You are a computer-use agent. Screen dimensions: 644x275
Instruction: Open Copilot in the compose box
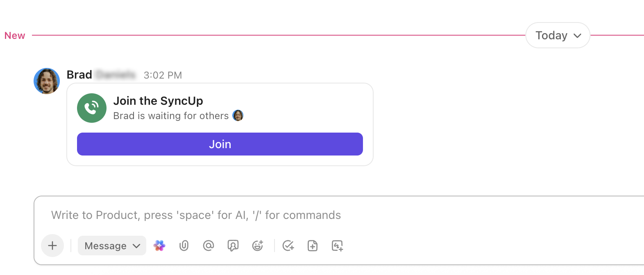[x=159, y=246]
